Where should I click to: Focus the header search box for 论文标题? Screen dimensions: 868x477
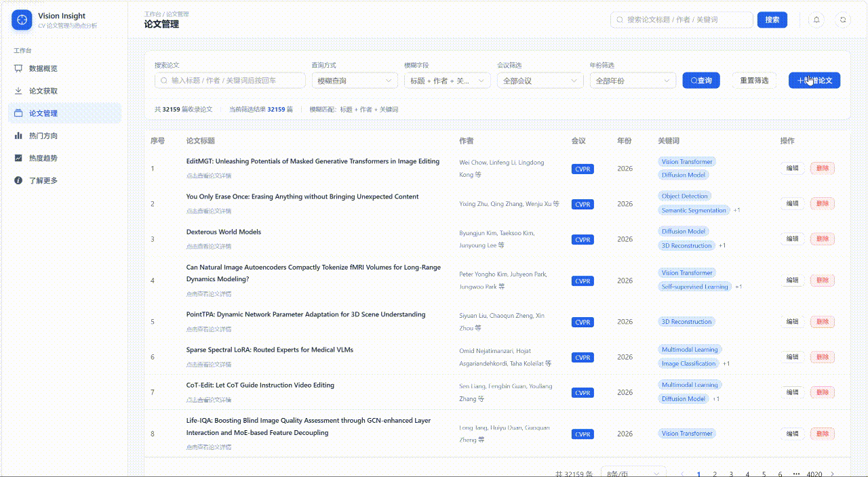[x=682, y=20]
